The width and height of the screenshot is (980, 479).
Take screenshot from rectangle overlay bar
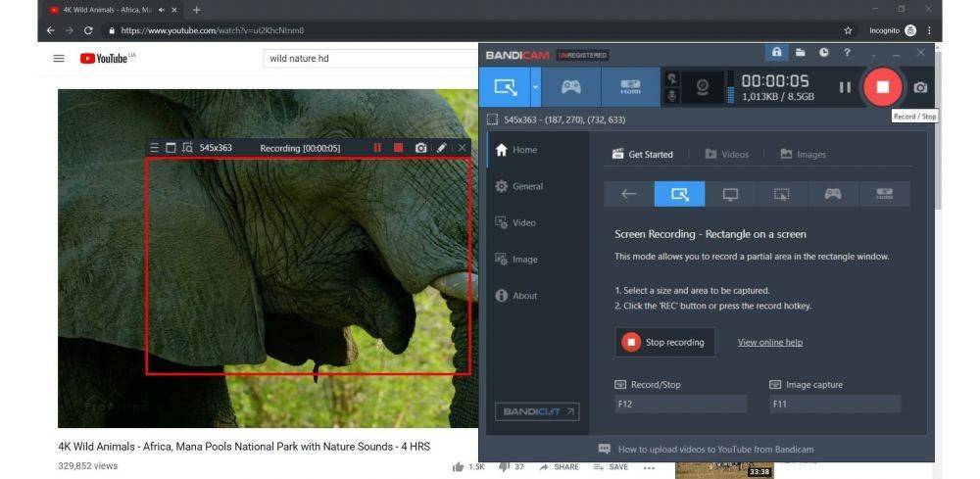(x=421, y=148)
